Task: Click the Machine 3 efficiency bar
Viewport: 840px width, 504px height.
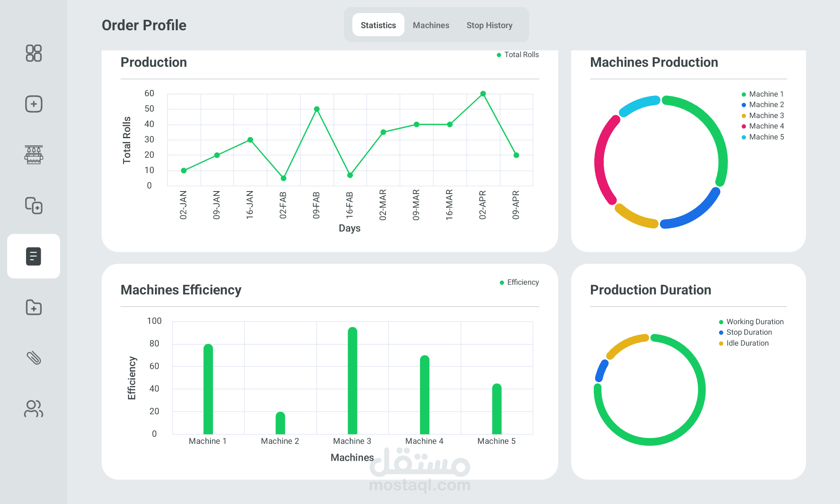Action: coord(352,380)
